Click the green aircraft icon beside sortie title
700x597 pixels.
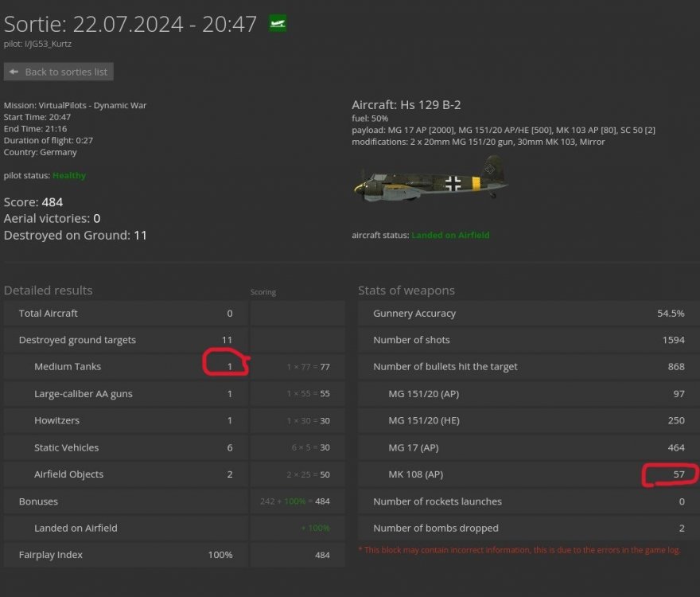278,24
